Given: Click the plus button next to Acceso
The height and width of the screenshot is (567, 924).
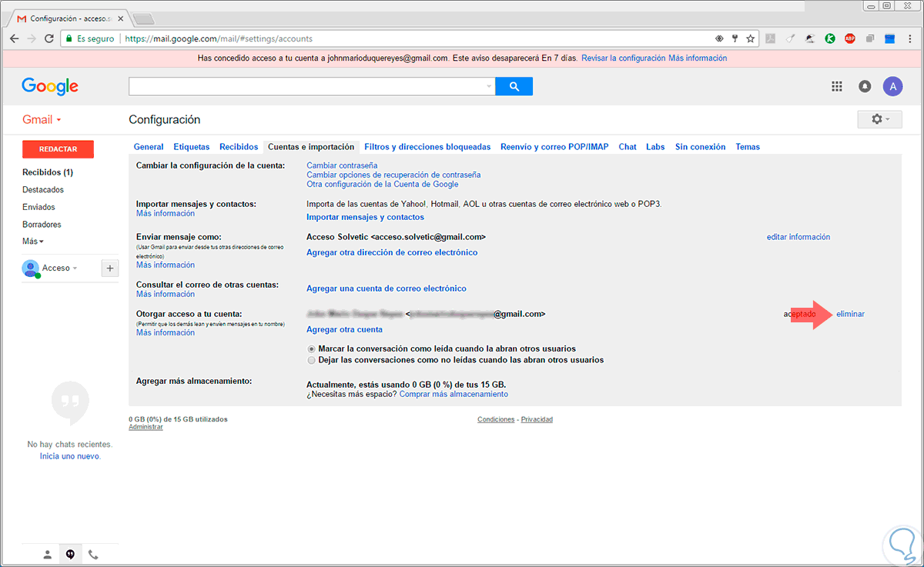Looking at the screenshot, I should pyautogui.click(x=110, y=268).
